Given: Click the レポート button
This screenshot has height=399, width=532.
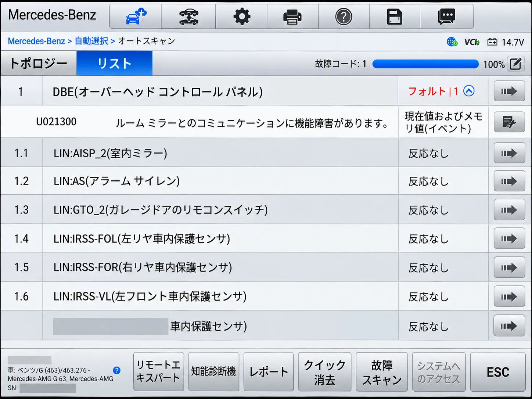Looking at the screenshot, I should [x=269, y=372].
